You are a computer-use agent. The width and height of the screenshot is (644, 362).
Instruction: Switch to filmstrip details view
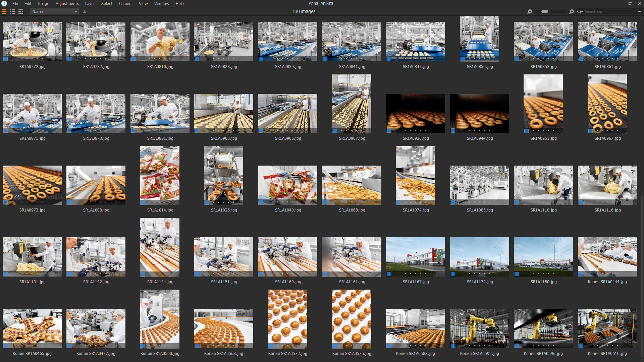(x=21, y=11)
